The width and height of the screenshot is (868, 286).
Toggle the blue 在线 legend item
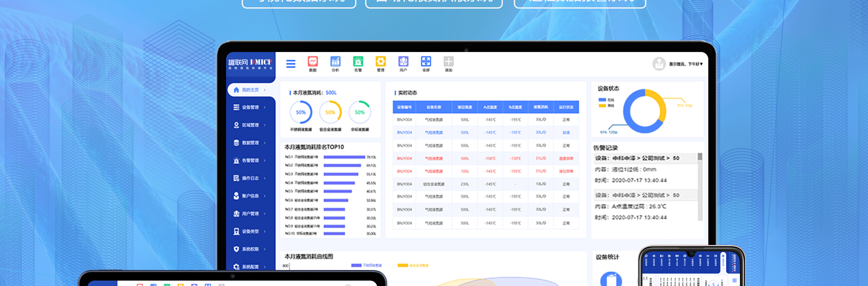[606, 100]
